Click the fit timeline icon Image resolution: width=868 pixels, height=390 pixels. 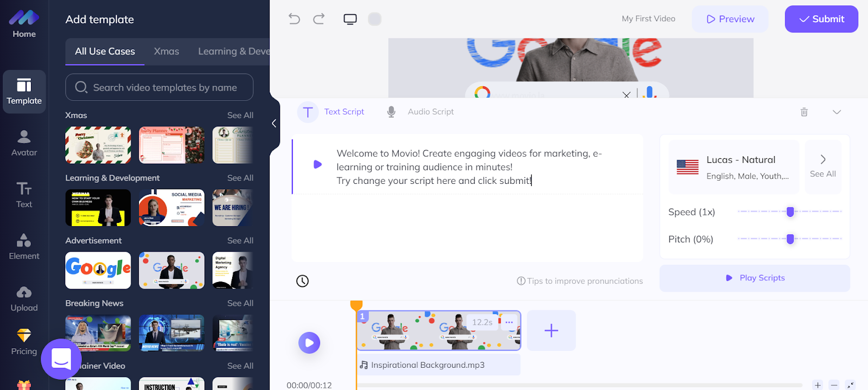(850, 385)
